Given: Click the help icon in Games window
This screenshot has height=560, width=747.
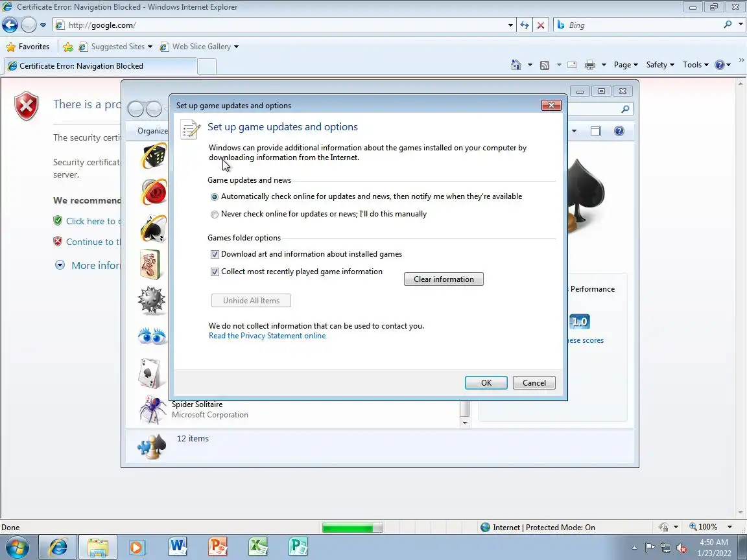Looking at the screenshot, I should [619, 131].
